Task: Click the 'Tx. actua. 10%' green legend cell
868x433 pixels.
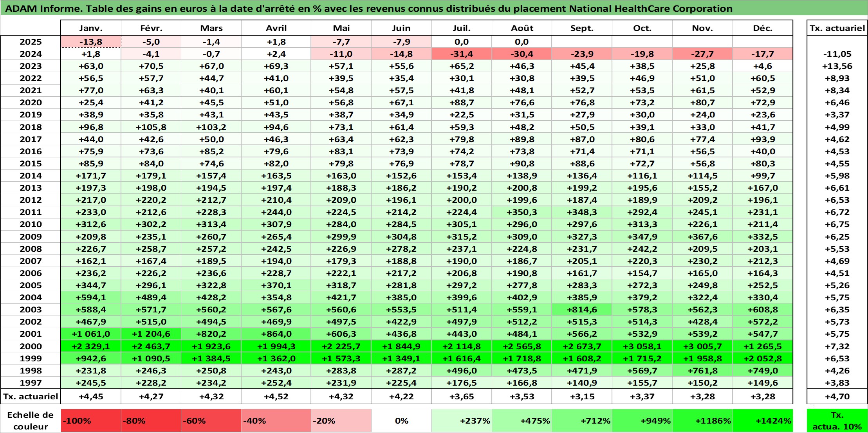Action: click(837, 421)
